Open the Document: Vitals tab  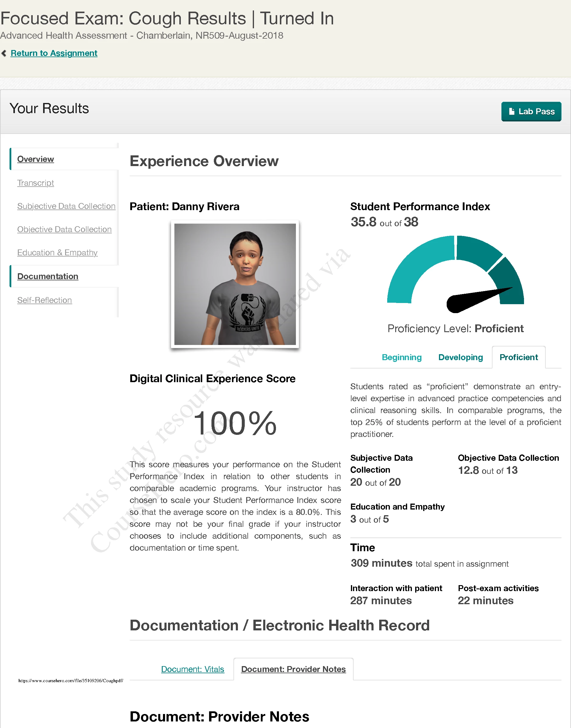click(192, 669)
